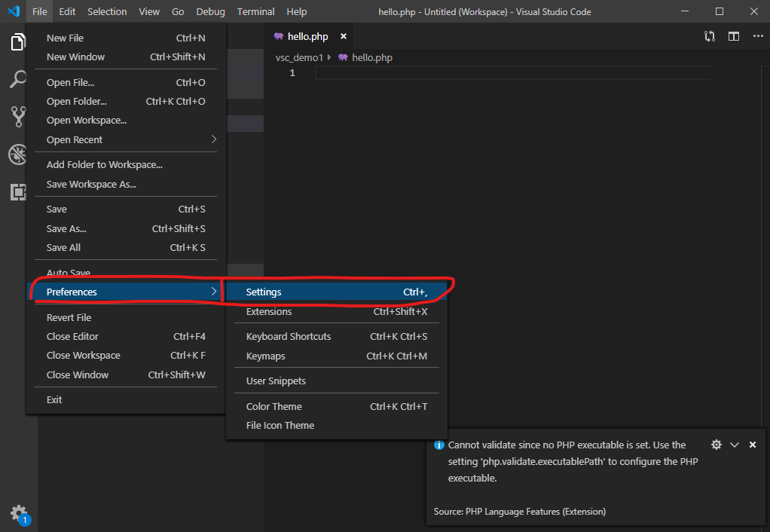Toggle Auto Save menu item
The image size is (770, 532).
126,273
